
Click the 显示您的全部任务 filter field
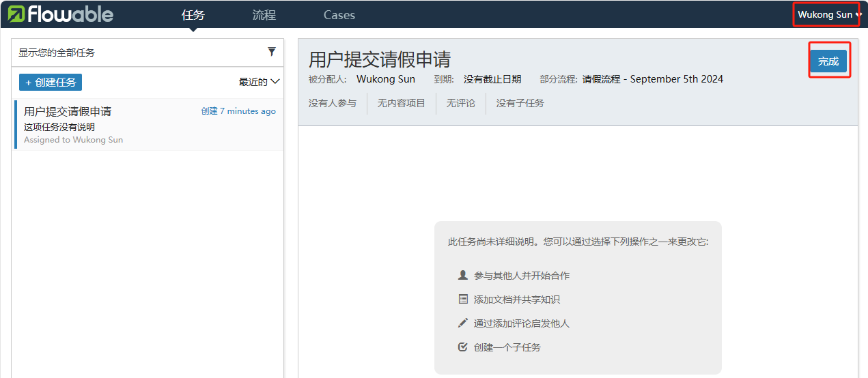[137, 53]
